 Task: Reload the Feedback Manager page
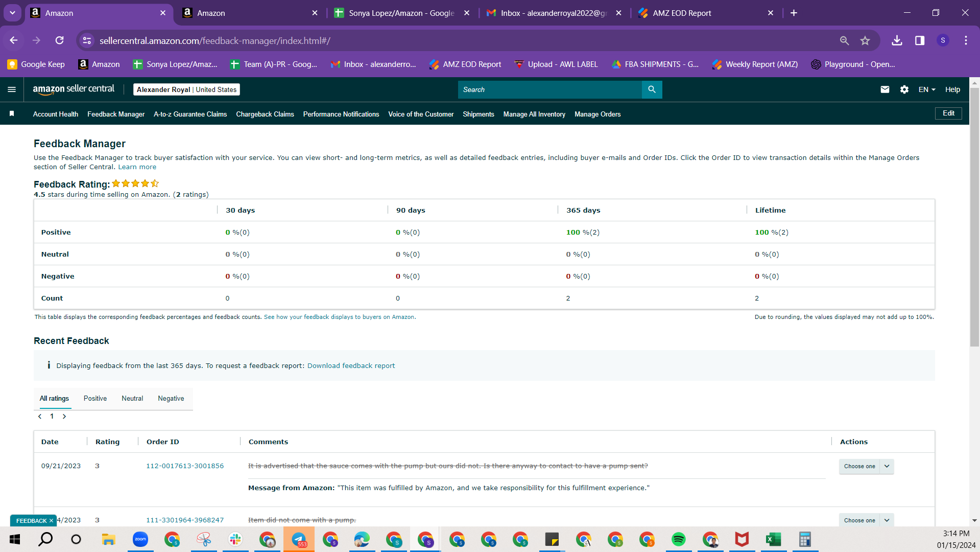[60, 40]
